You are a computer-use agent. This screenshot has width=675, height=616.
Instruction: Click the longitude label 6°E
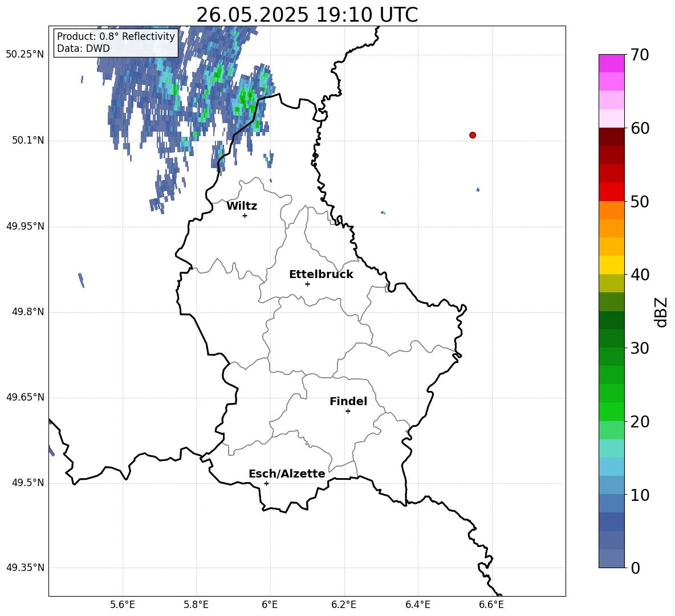click(270, 605)
